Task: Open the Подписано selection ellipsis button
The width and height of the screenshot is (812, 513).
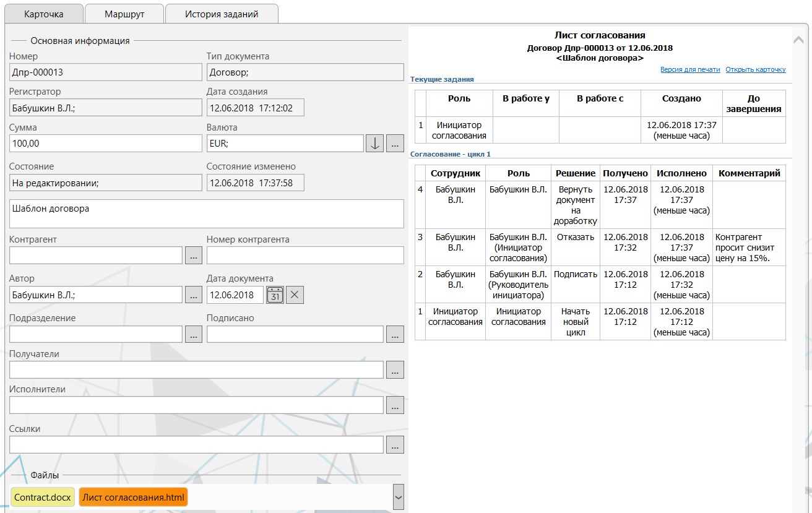Action: click(x=395, y=334)
